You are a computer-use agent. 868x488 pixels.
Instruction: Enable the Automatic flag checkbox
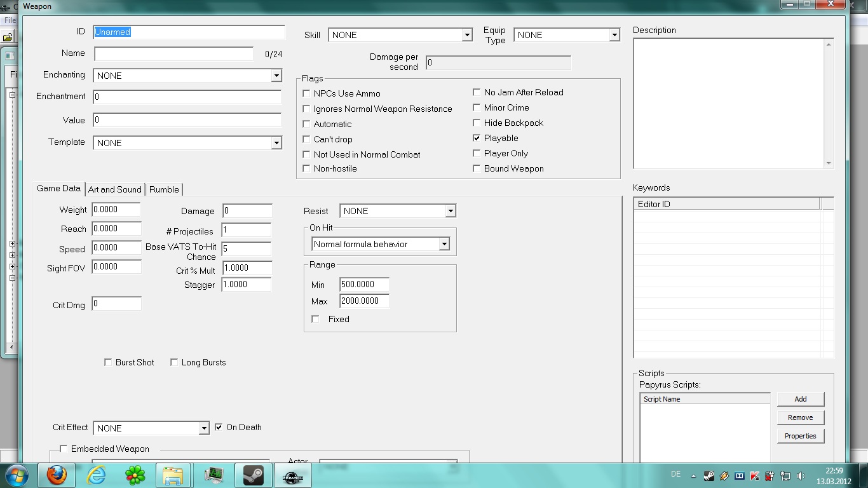pos(307,124)
